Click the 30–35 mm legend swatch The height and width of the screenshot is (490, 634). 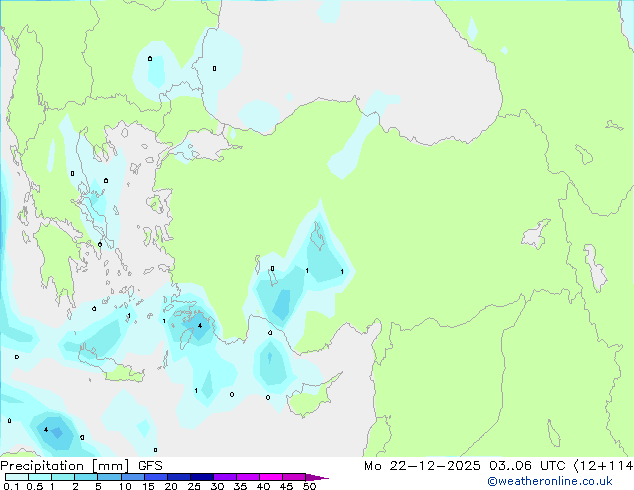pyautogui.click(x=224, y=477)
